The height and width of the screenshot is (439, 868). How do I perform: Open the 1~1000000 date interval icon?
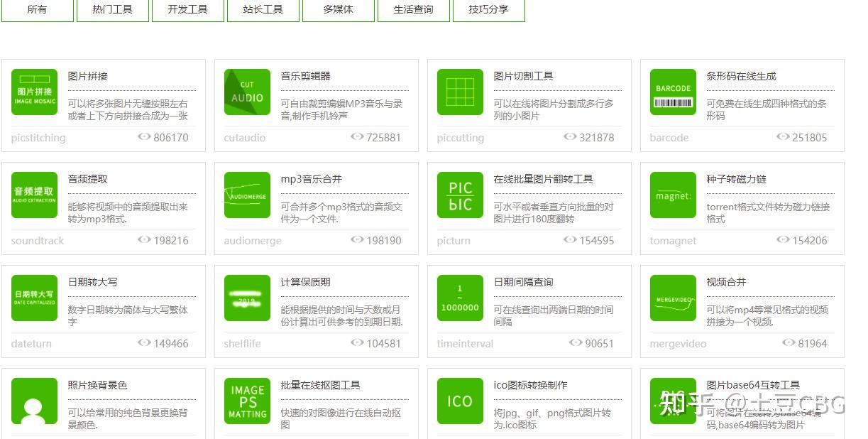click(460, 298)
